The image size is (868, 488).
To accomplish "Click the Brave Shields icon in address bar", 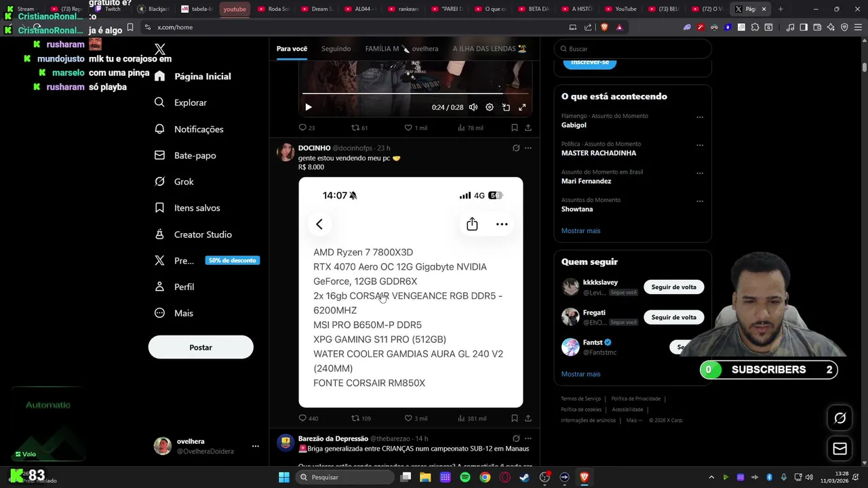I will click(604, 27).
